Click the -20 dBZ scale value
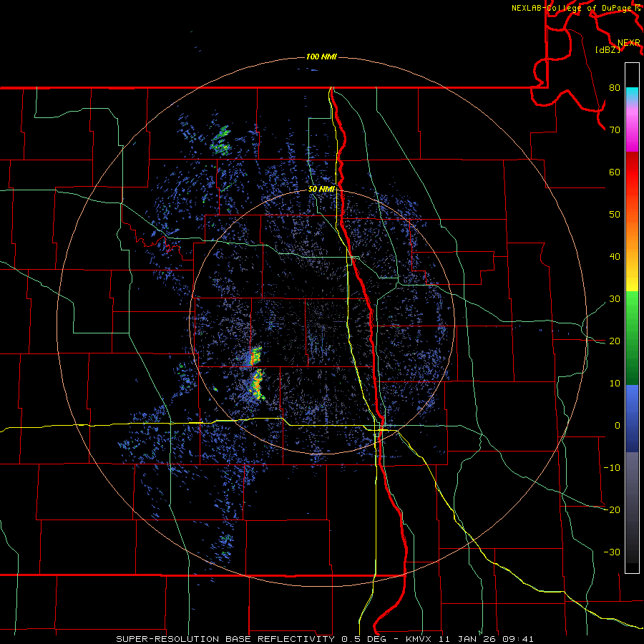This screenshot has width=644, height=644. 612,509
